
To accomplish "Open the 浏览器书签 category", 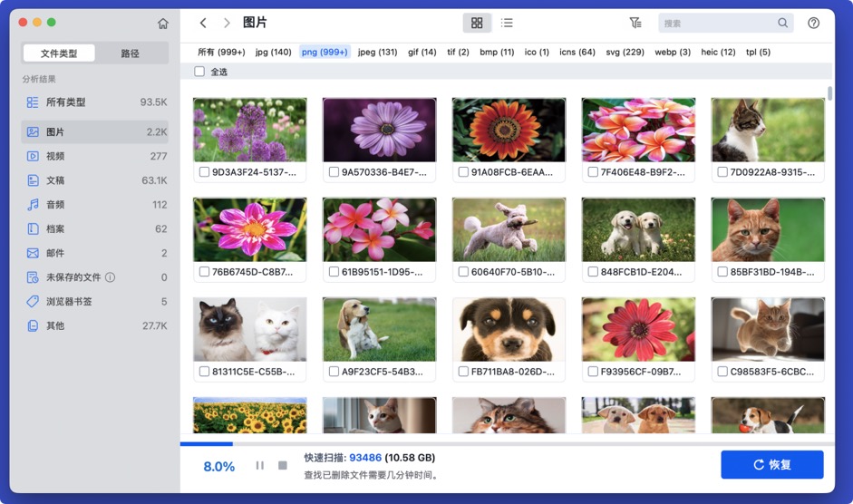I will tap(95, 302).
